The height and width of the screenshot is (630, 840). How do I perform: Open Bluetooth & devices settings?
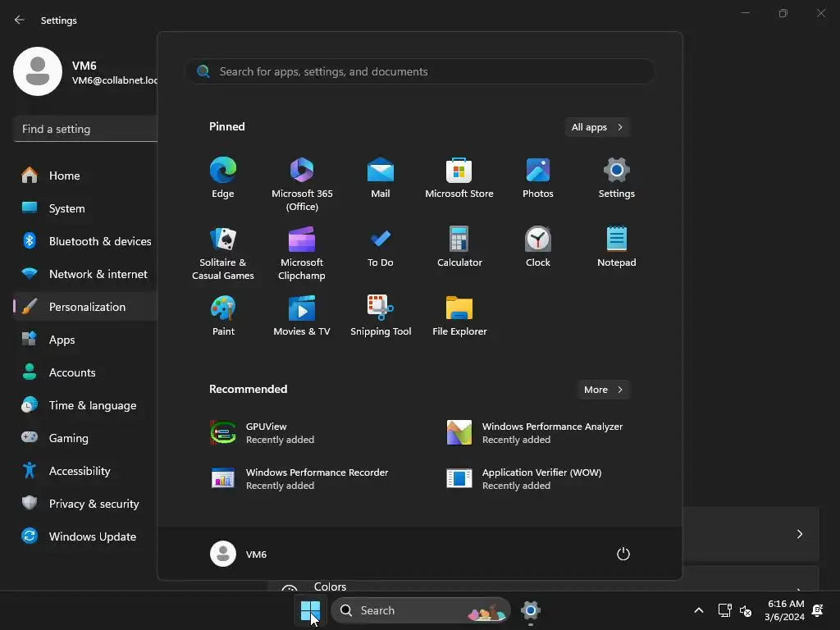(x=85, y=241)
